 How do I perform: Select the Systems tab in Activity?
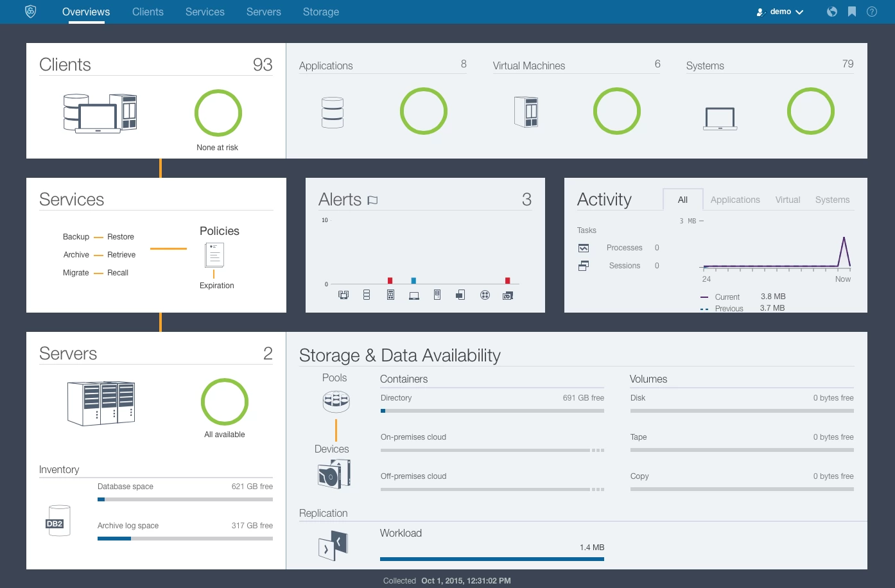(x=832, y=200)
